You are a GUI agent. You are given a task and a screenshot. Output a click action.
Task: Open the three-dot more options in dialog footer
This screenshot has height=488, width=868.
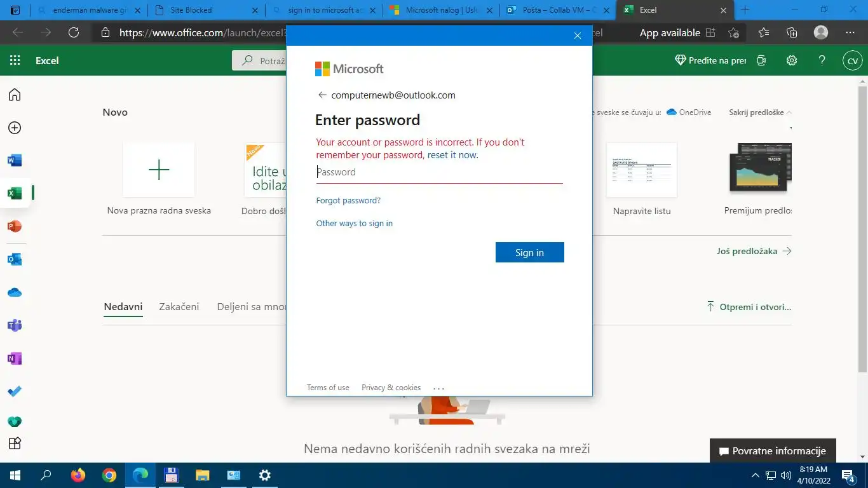[438, 388]
